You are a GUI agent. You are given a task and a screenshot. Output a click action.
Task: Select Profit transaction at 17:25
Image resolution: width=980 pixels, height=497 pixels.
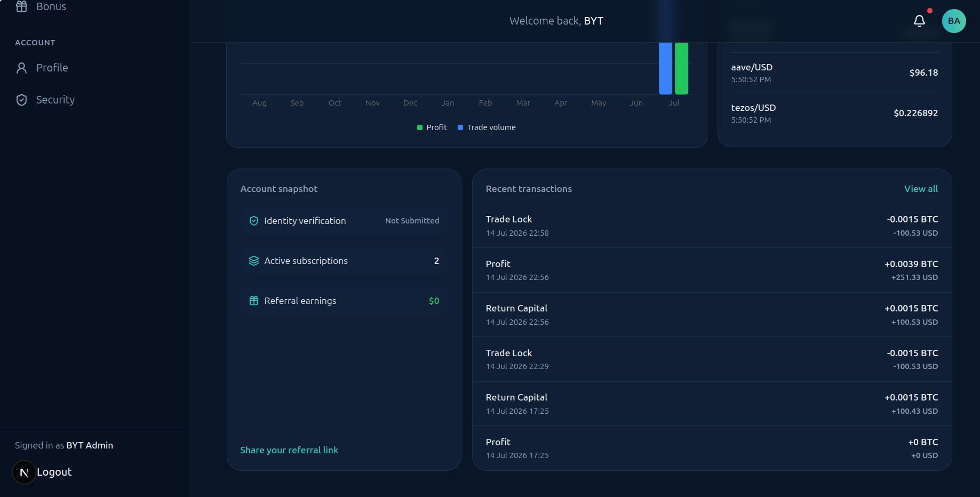712,448
